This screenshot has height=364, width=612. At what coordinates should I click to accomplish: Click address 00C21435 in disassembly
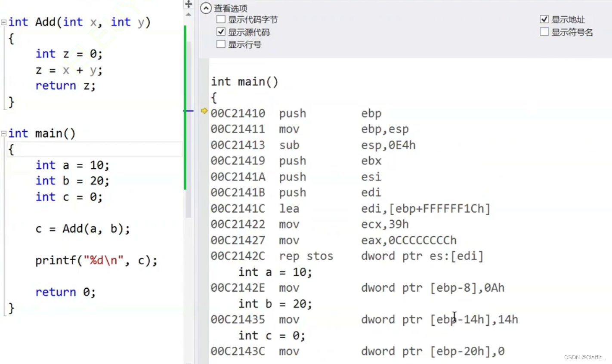(x=238, y=320)
